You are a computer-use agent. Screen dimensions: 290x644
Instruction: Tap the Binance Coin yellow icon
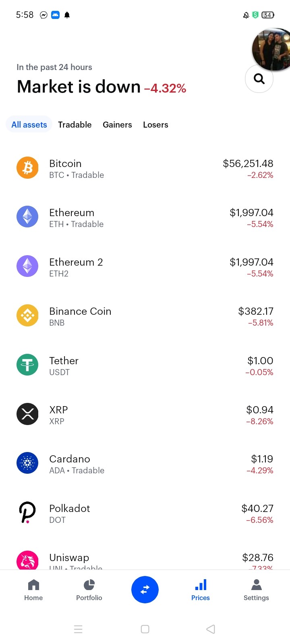click(27, 315)
